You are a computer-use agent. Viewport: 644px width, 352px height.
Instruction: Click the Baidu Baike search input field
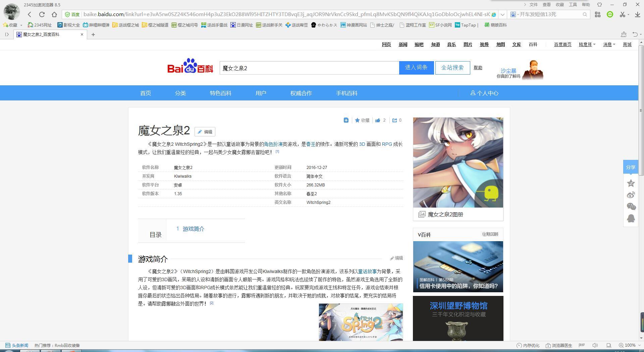309,68
